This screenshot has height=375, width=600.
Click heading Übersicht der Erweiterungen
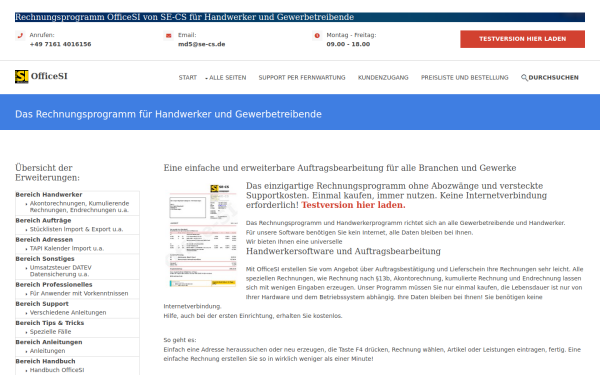click(47, 173)
